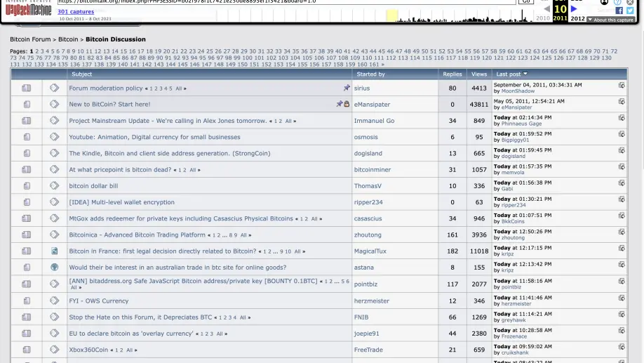
Task: Jump to last post in Project Mainstream Update
Action: [x=622, y=118]
